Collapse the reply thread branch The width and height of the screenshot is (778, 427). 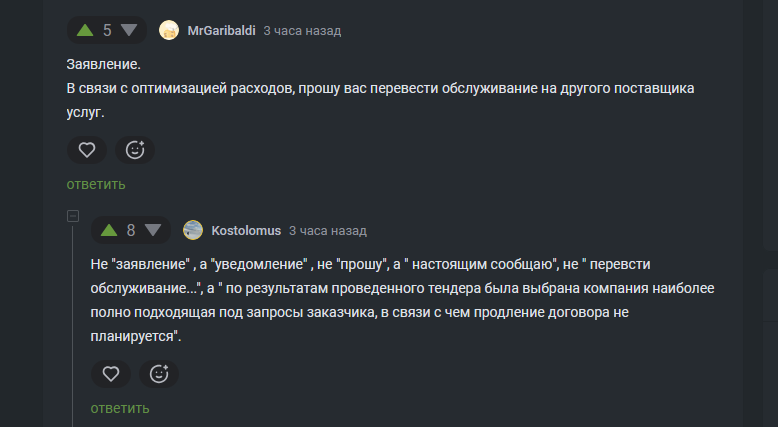(x=72, y=216)
